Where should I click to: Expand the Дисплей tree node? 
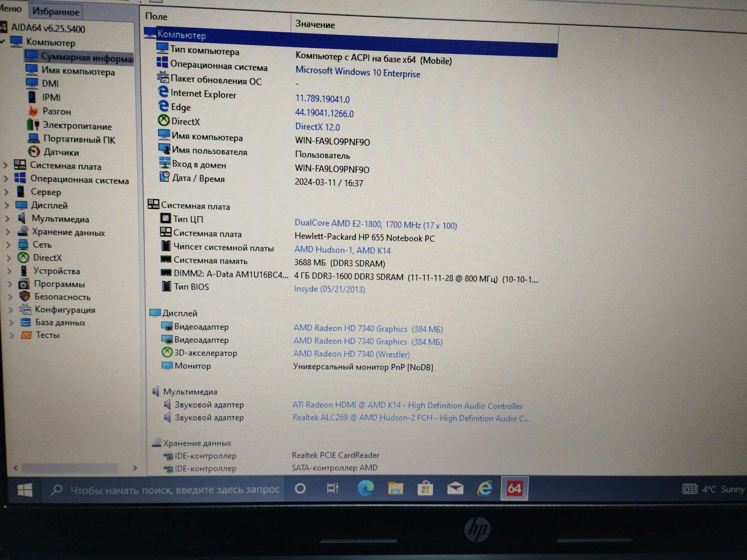coord(7,205)
